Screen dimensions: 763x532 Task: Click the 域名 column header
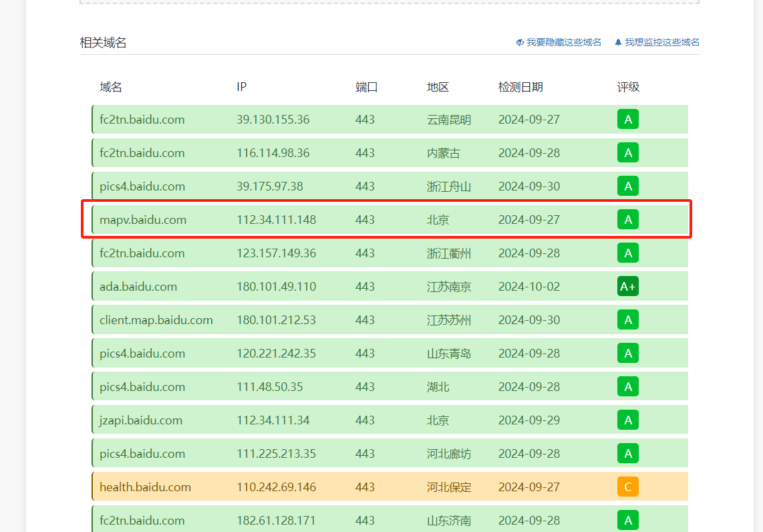[111, 87]
